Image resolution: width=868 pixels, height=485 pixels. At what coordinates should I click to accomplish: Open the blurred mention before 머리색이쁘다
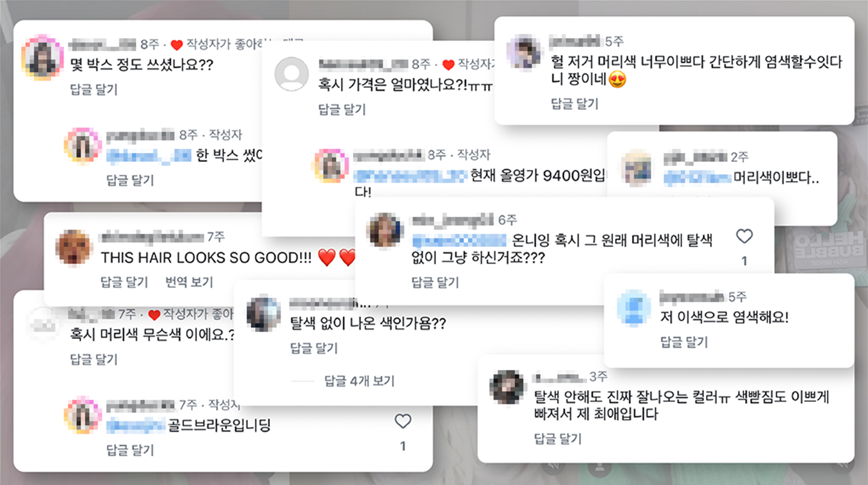point(697,178)
